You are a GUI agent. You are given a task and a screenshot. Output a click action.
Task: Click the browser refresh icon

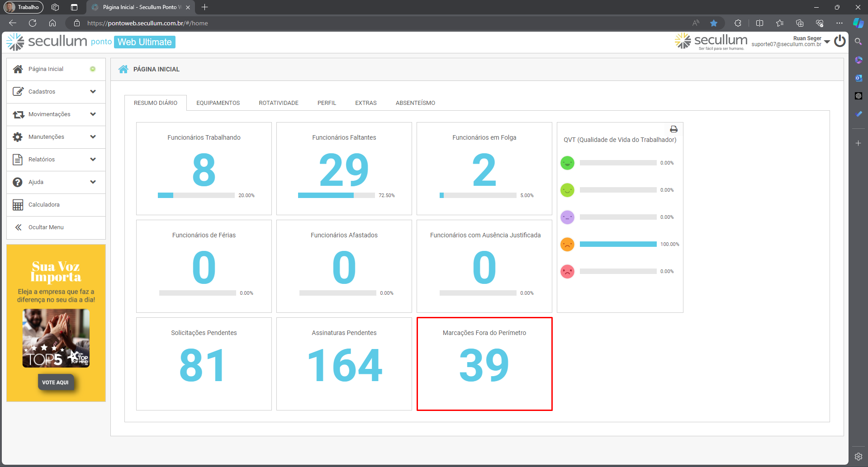coord(33,23)
